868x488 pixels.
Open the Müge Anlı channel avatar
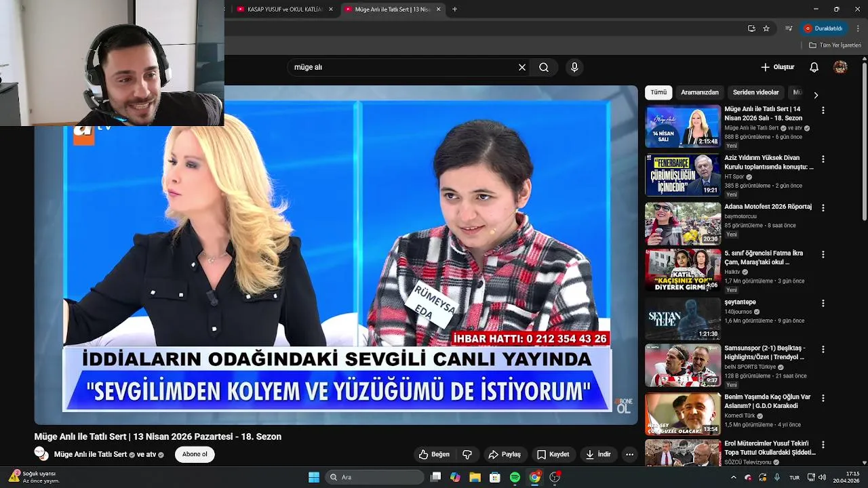[41, 454]
